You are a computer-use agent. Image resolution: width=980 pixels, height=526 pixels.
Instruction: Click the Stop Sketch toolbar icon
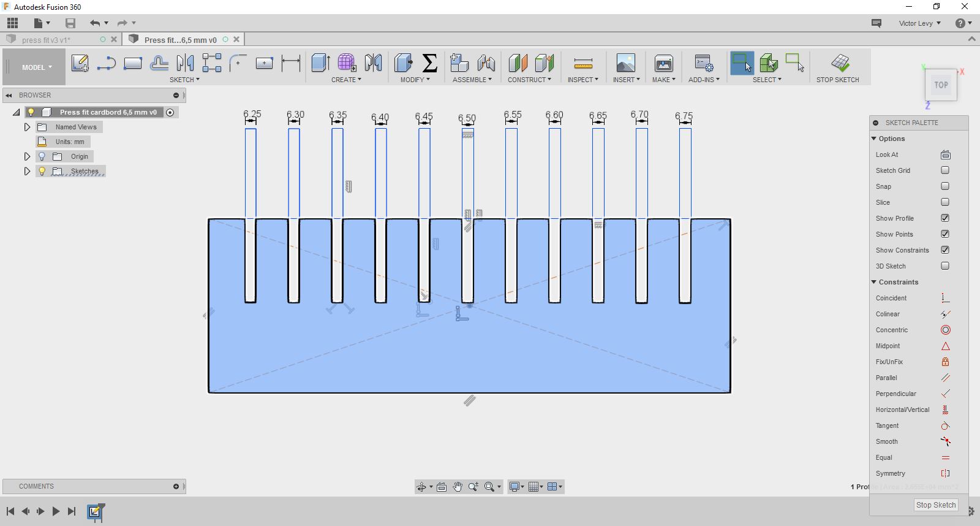(840, 63)
